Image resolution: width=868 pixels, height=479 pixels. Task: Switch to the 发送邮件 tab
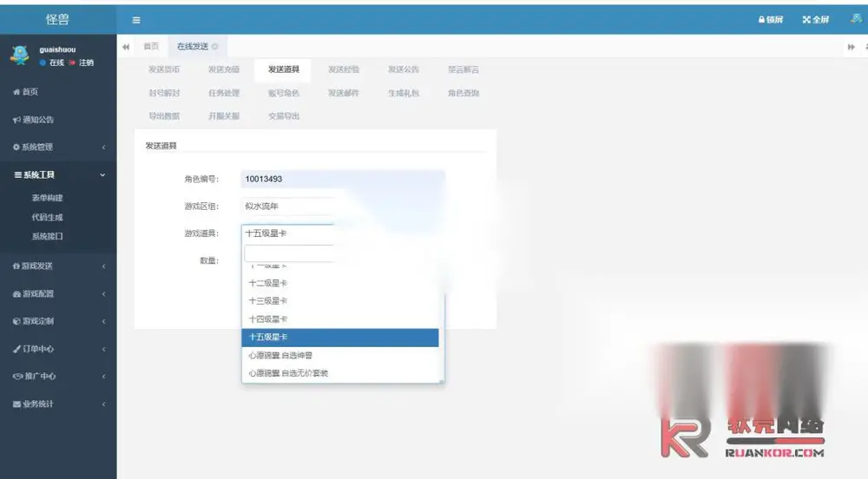click(x=344, y=93)
